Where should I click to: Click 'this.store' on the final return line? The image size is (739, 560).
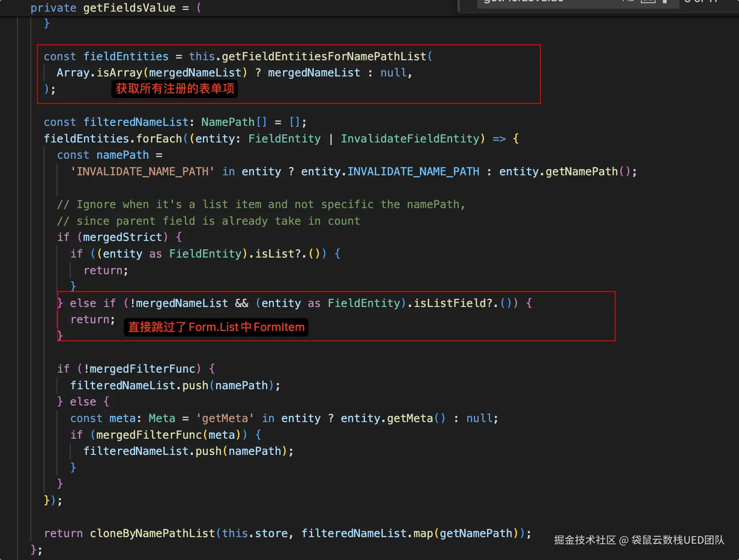255,533
